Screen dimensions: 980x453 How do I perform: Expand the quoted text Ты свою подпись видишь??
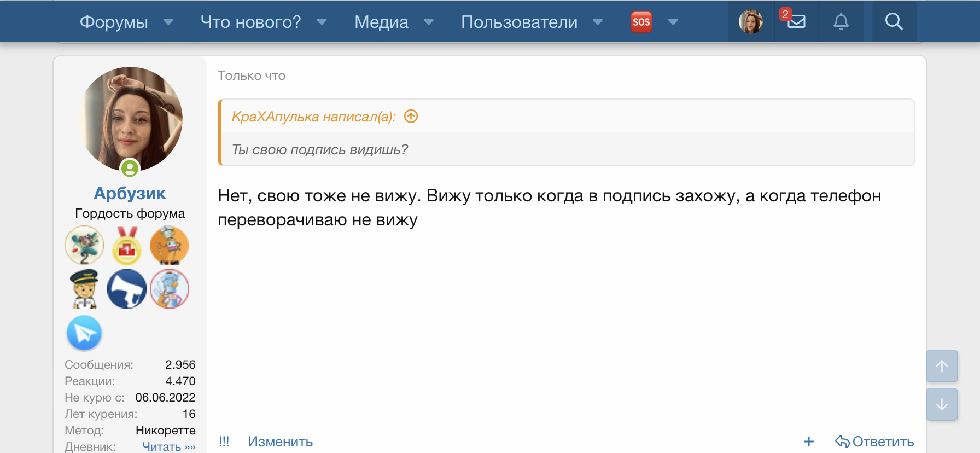click(x=320, y=149)
